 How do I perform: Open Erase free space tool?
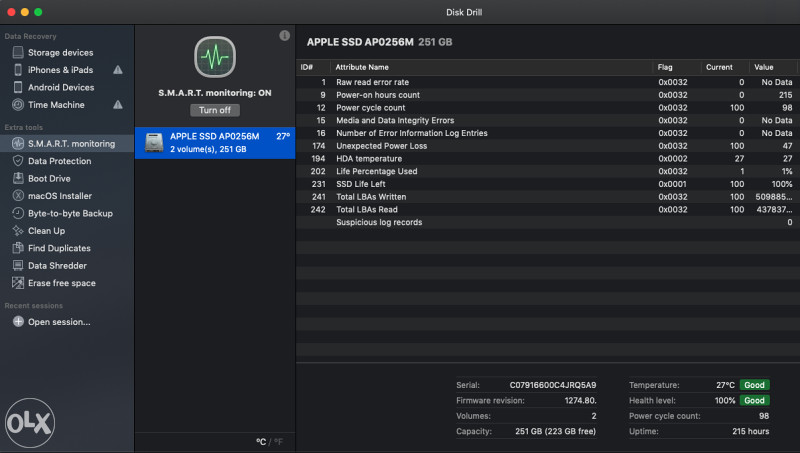coord(62,283)
